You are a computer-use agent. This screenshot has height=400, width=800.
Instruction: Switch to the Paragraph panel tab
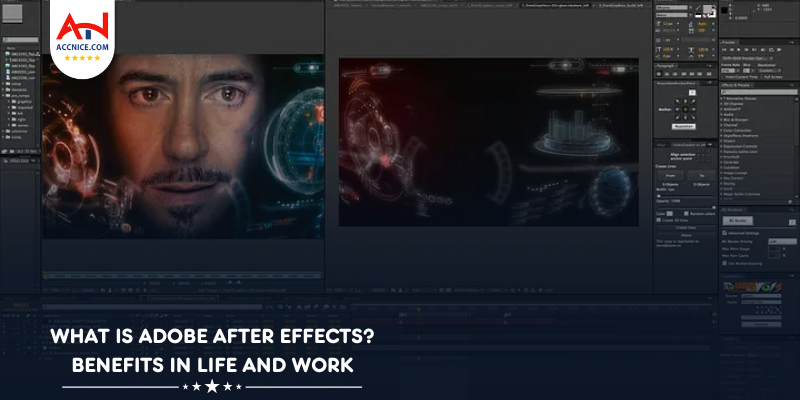(665, 66)
